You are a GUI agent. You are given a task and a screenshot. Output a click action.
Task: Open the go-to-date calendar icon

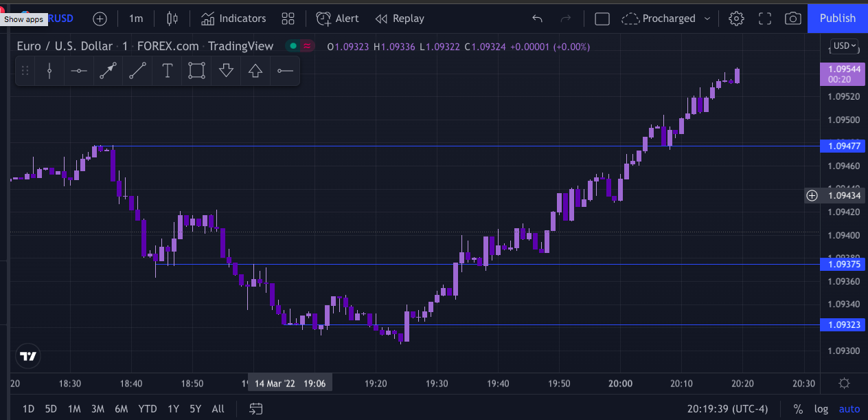(255, 409)
